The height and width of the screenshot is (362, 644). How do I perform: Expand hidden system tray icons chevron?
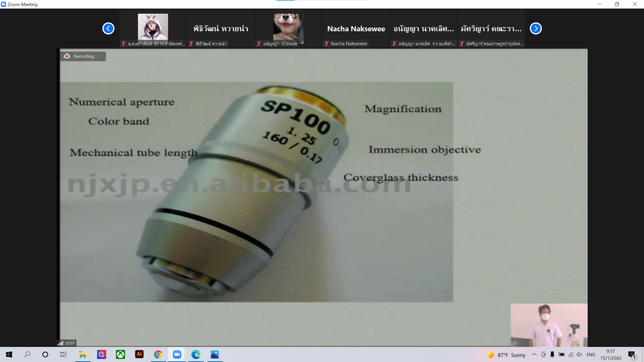(x=534, y=355)
